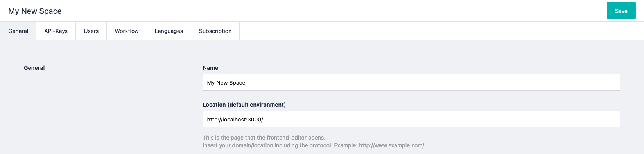Click the frontend-editor help text line
This screenshot has width=644, height=154.
coord(264,138)
